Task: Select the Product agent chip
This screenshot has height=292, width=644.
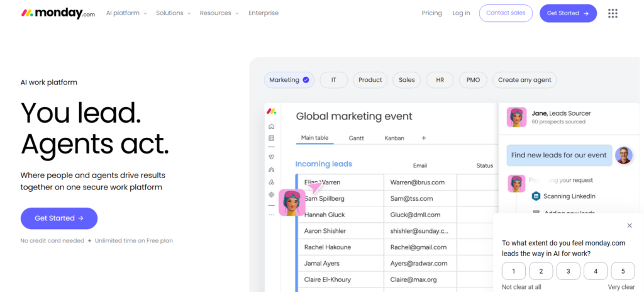Action: pos(370,80)
